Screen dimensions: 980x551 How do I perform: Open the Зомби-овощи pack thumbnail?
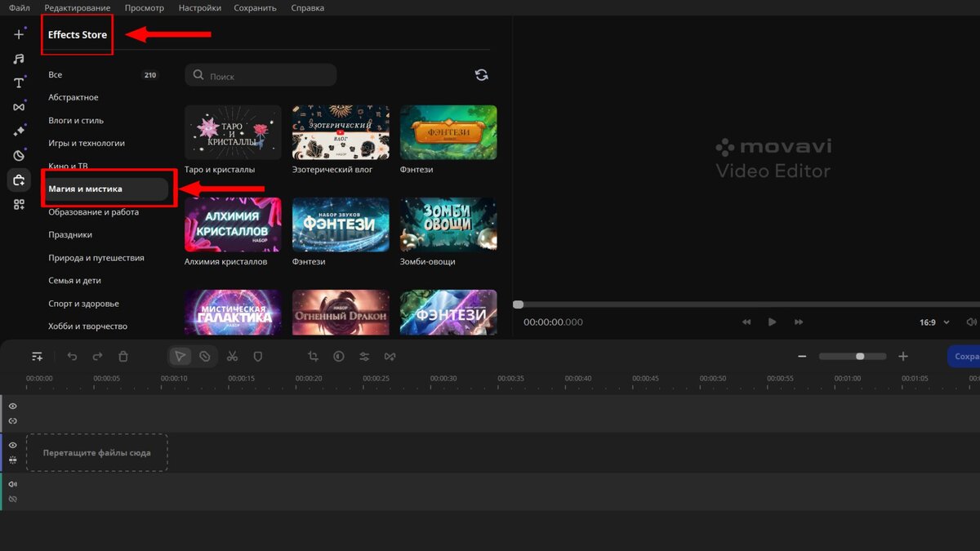pos(448,224)
